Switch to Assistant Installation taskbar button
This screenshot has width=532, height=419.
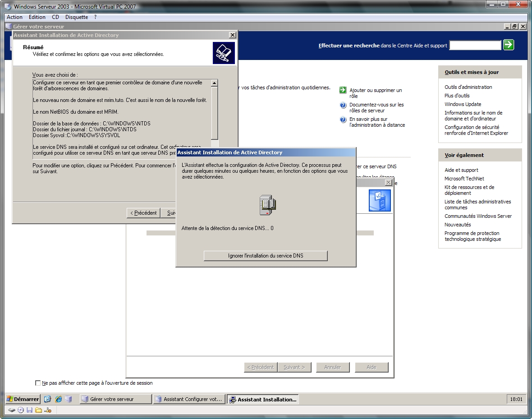point(263,399)
